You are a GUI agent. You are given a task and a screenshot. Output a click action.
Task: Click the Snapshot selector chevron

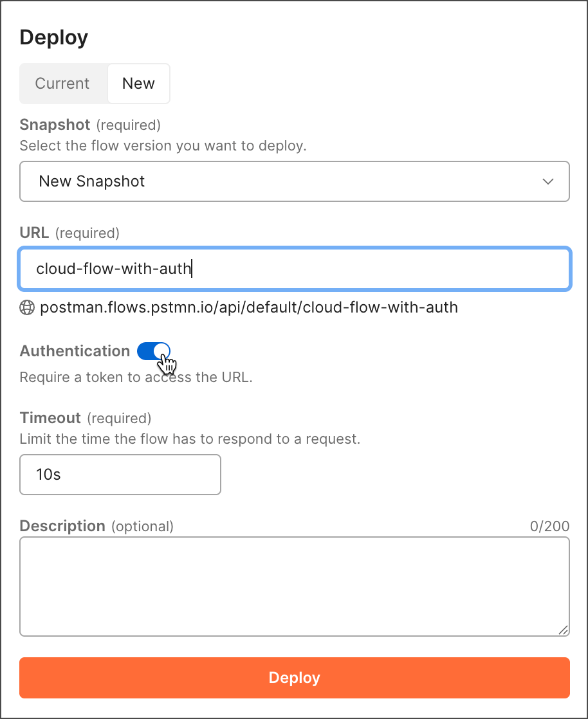547,181
